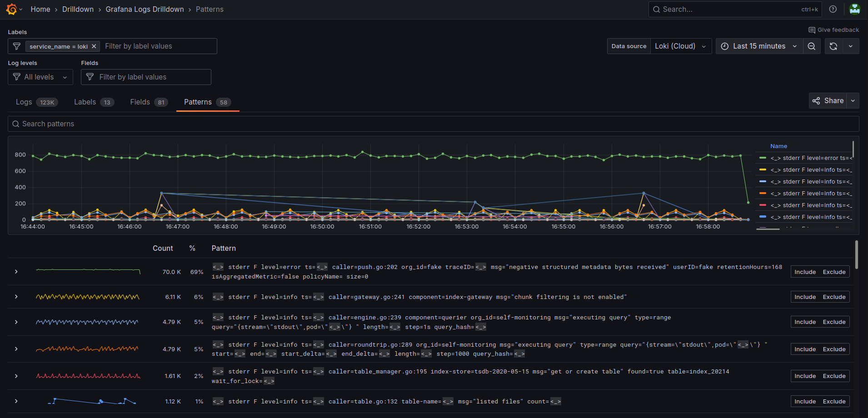Navigate to Drilldown via the breadcrumb
This screenshot has width=868, height=418.
point(78,9)
